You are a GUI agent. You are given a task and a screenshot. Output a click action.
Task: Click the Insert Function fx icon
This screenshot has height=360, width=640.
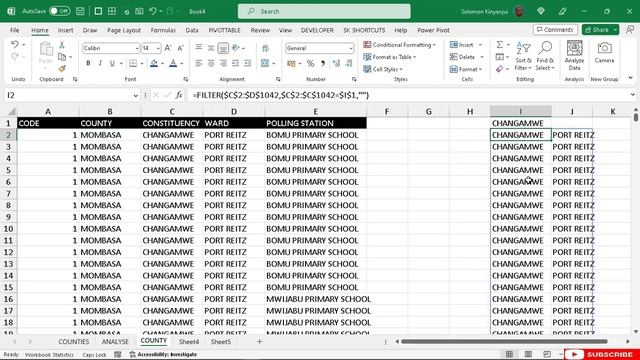point(179,96)
